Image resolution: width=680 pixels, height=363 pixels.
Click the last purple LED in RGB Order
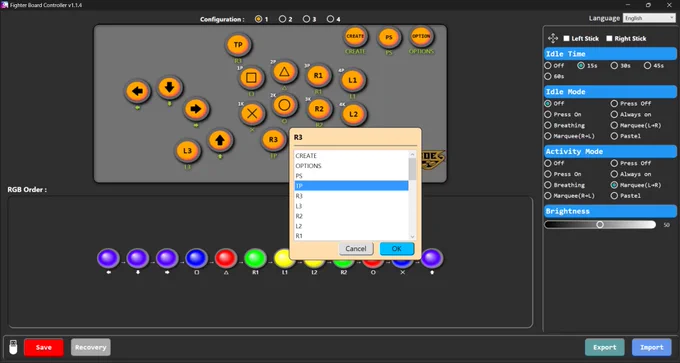click(x=432, y=258)
